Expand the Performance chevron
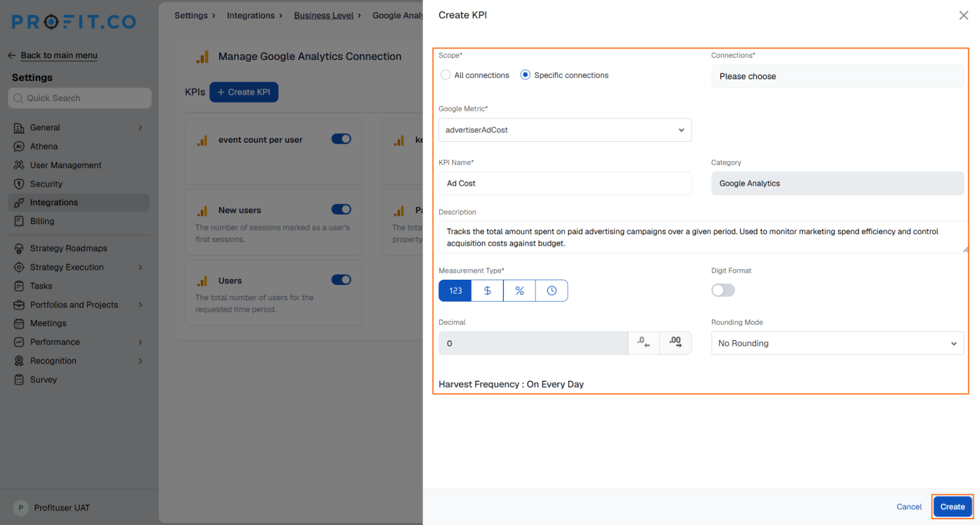The height and width of the screenshot is (525, 980). pyautogui.click(x=140, y=342)
